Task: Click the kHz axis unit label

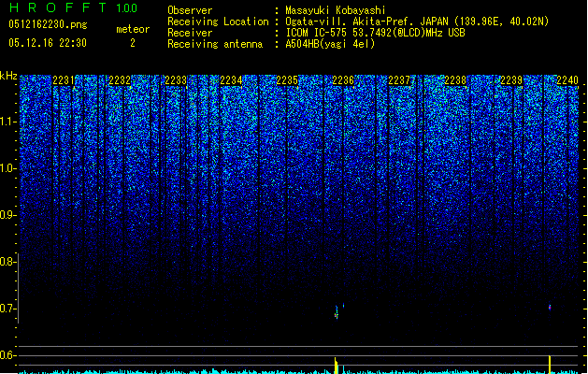Action: pos(8,76)
